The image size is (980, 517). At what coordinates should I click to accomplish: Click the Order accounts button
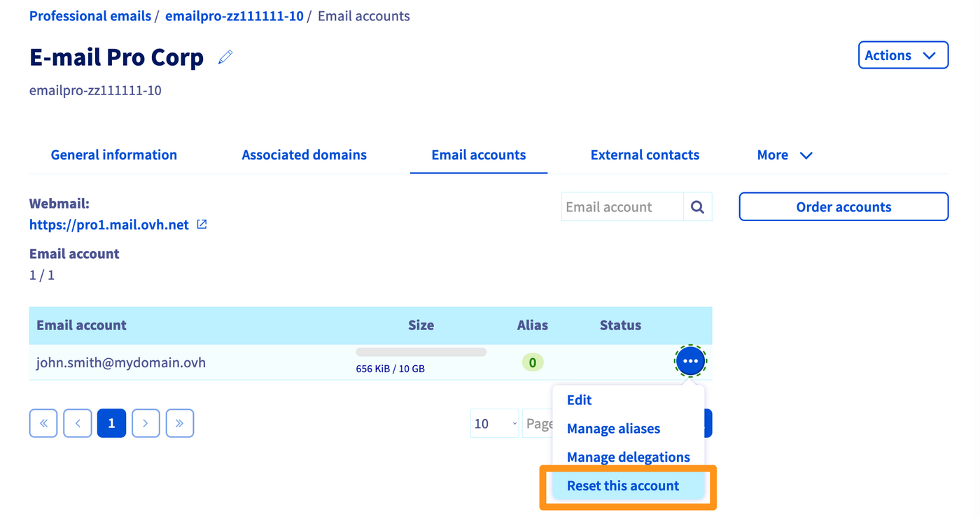(843, 207)
